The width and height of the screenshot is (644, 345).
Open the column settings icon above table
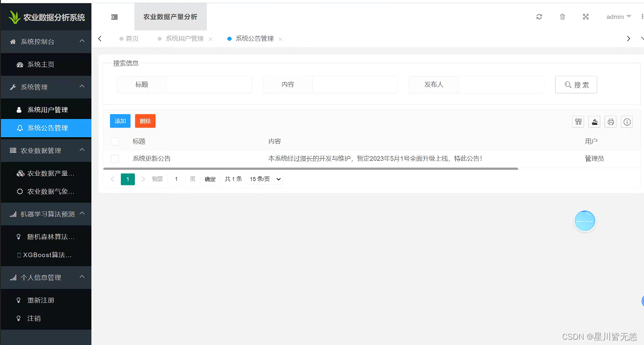click(578, 121)
